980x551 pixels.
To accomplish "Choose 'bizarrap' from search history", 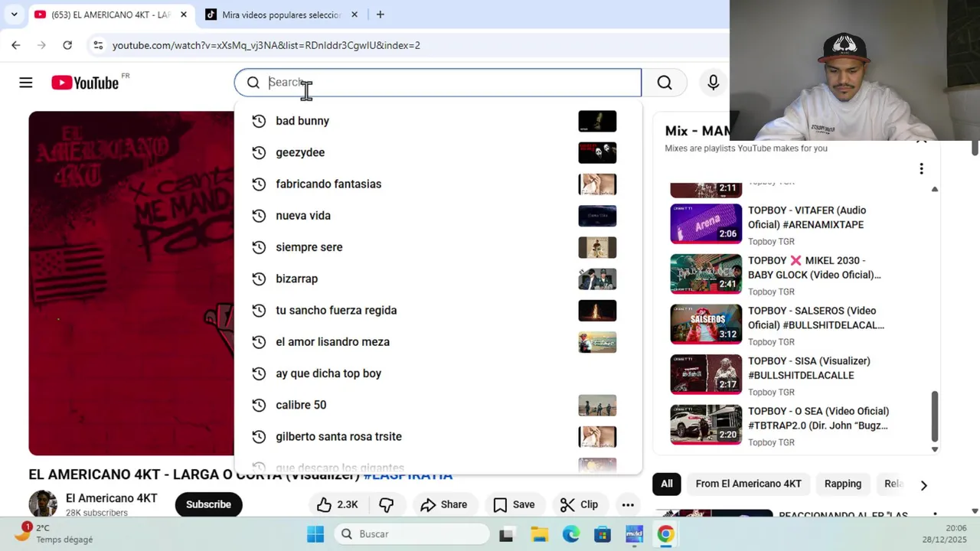I will tap(438, 279).
